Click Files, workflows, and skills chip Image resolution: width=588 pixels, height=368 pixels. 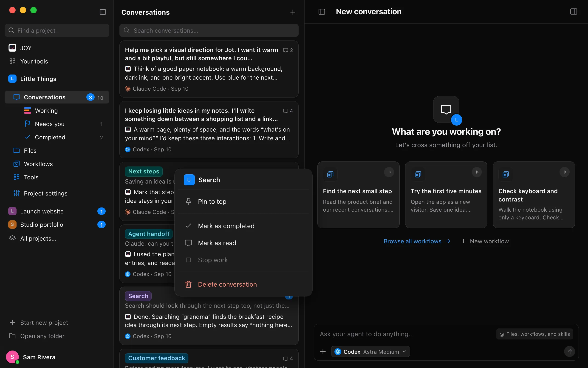(x=534, y=334)
